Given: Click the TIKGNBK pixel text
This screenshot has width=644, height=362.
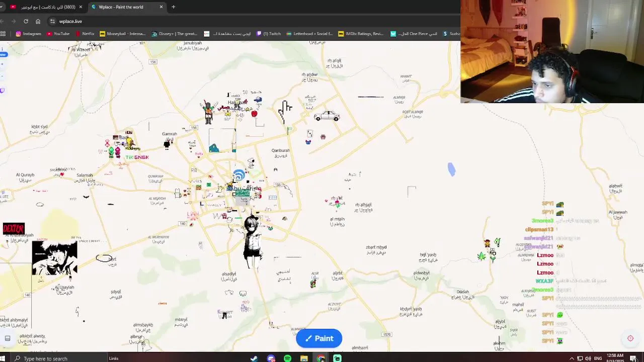Looking at the screenshot, I should click(137, 157).
